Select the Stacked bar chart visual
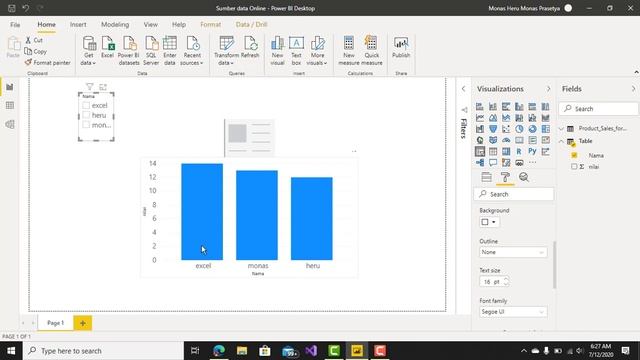This screenshot has height=360, width=640. pos(480,107)
